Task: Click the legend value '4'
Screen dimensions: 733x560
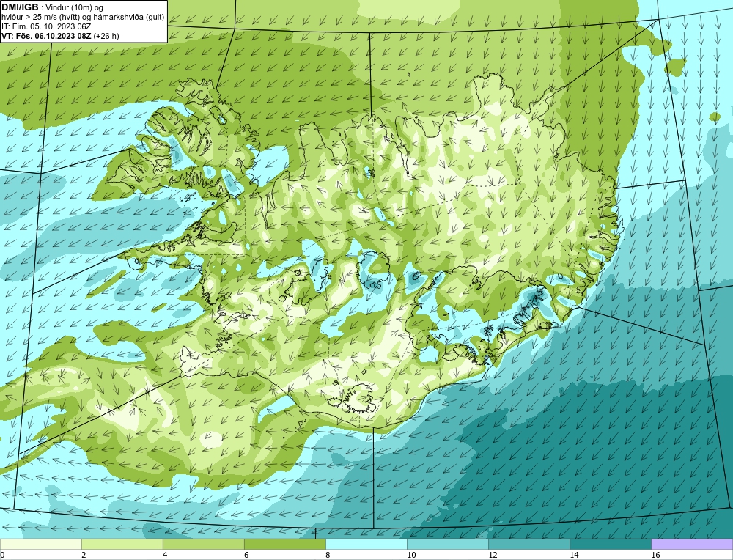Action: pyautogui.click(x=165, y=555)
